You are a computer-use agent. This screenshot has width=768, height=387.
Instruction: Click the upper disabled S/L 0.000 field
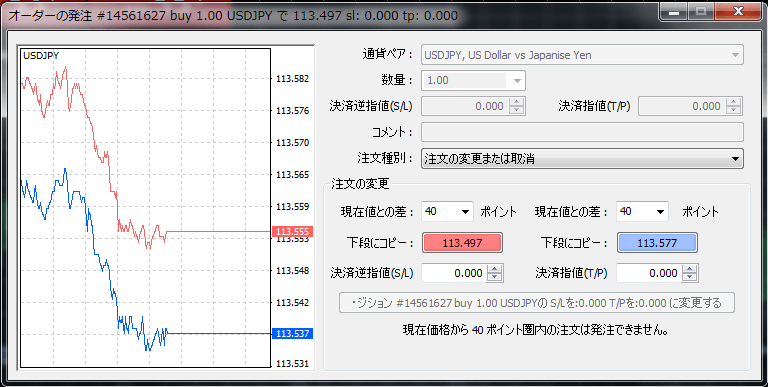click(465, 106)
